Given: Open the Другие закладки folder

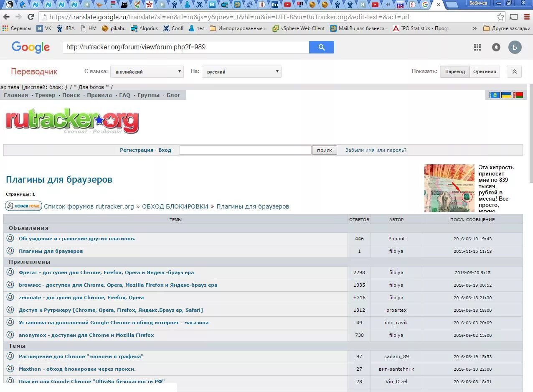Looking at the screenshot, I should [x=507, y=28].
